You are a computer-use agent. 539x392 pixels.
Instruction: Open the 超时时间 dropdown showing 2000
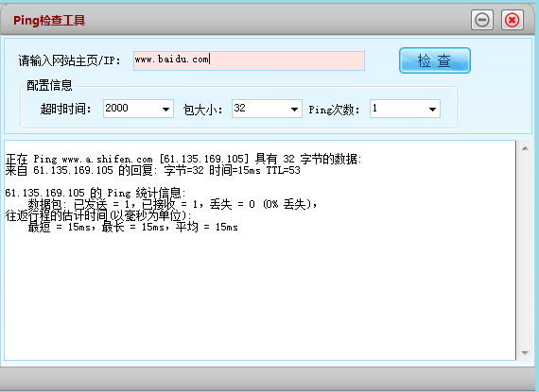click(138, 109)
